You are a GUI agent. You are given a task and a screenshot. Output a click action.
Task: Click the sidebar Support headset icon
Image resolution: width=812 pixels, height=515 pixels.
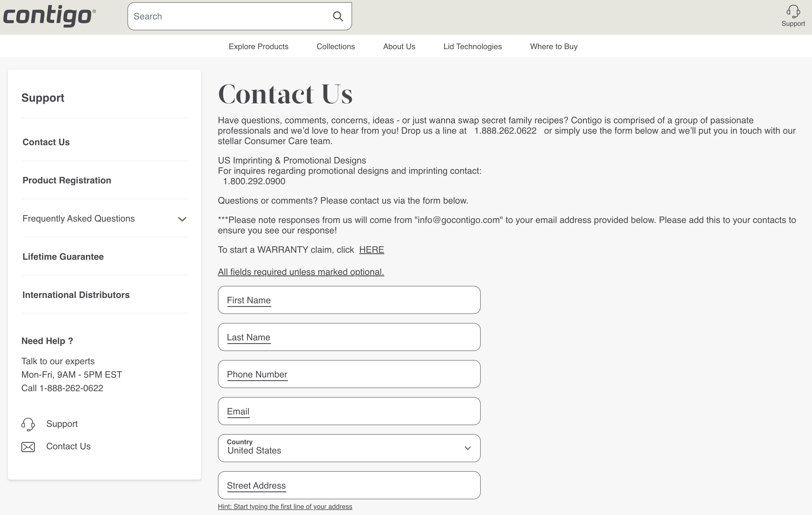(28, 424)
